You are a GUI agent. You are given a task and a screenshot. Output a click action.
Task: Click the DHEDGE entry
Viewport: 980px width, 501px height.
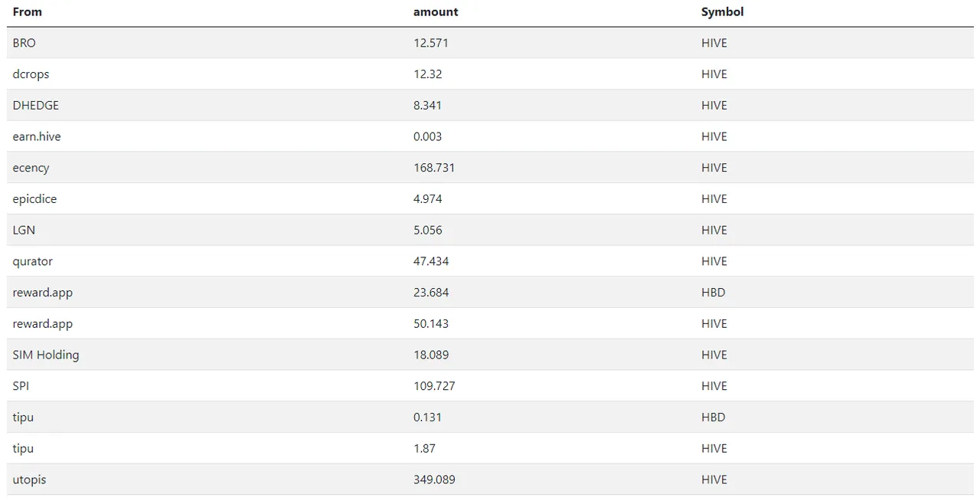(x=36, y=105)
